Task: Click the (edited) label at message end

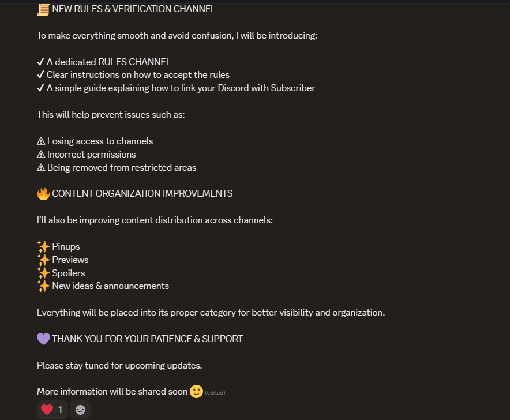Action: [x=215, y=393]
